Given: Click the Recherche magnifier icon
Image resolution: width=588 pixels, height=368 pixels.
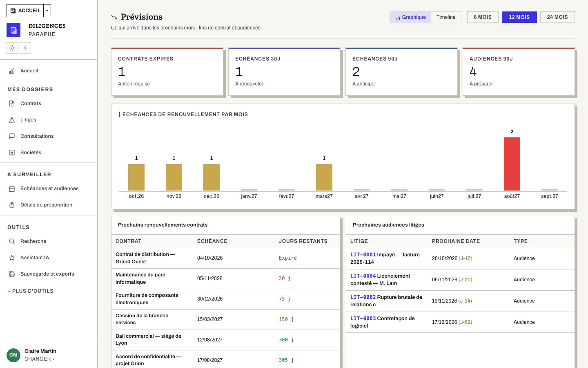Looking at the screenshot, I should [12, 241].
